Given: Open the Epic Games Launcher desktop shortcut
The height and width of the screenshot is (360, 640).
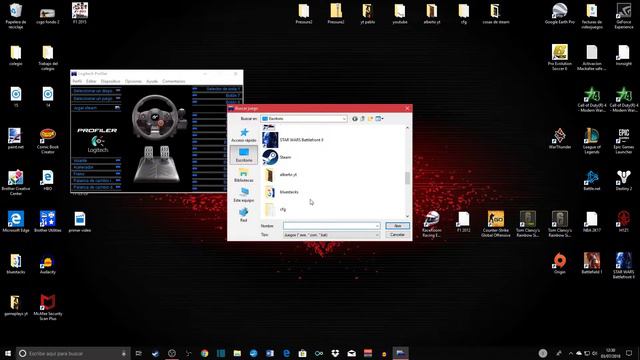Looking at the screenshot, I should point(624,141).
